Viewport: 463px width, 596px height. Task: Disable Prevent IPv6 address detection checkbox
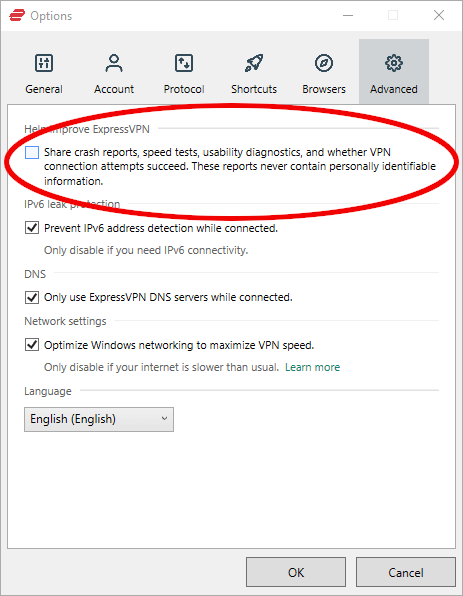pos(32,228)
